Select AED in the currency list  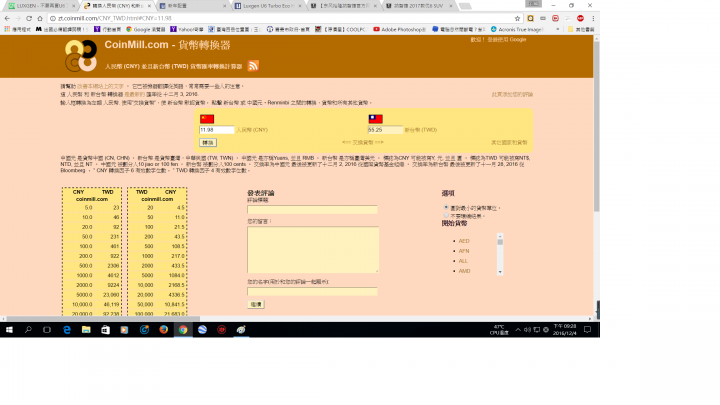coord(464,241)
